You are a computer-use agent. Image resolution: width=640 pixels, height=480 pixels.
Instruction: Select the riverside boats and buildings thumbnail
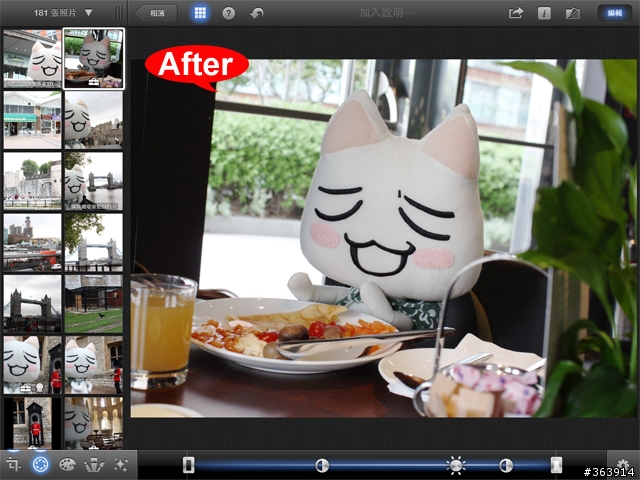tap(32, 242)
